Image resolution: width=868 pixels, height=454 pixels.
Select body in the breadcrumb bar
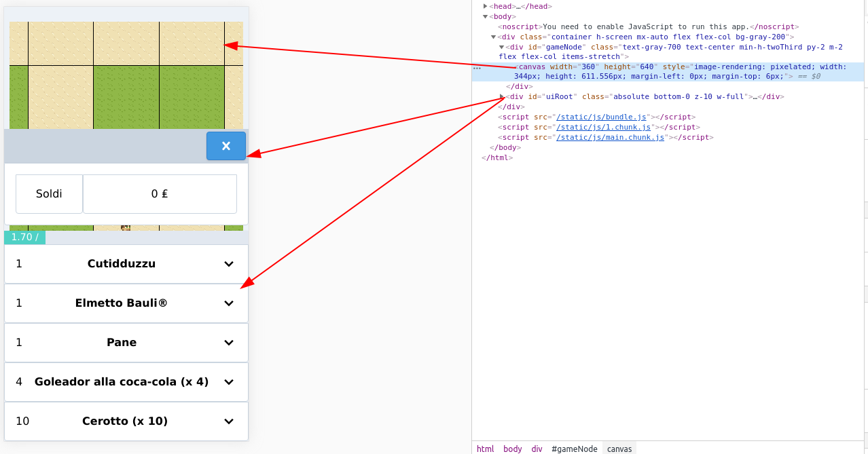[513, 449]
